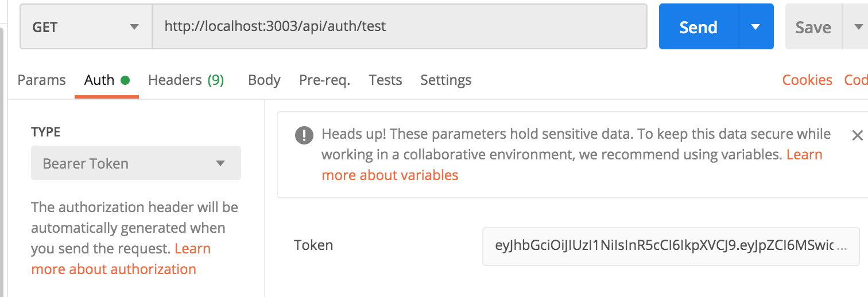Send the request with Send button
The width and height of the screenshot is (868, 297).
tap(699, 27)
